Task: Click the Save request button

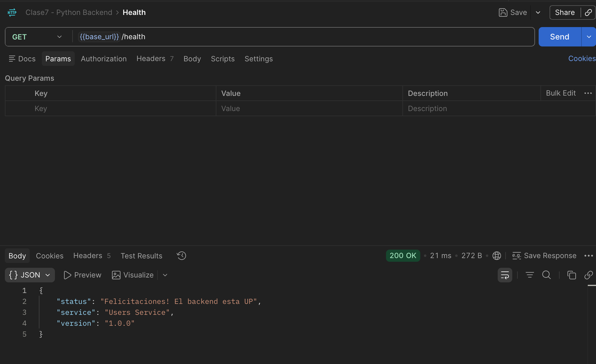Action: pos(513,12)
